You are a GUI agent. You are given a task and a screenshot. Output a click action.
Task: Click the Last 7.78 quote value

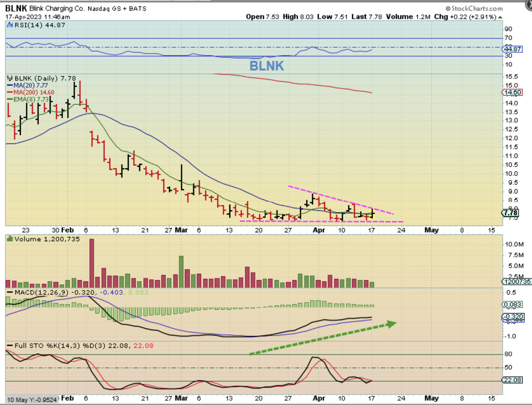tap(367, 17)
